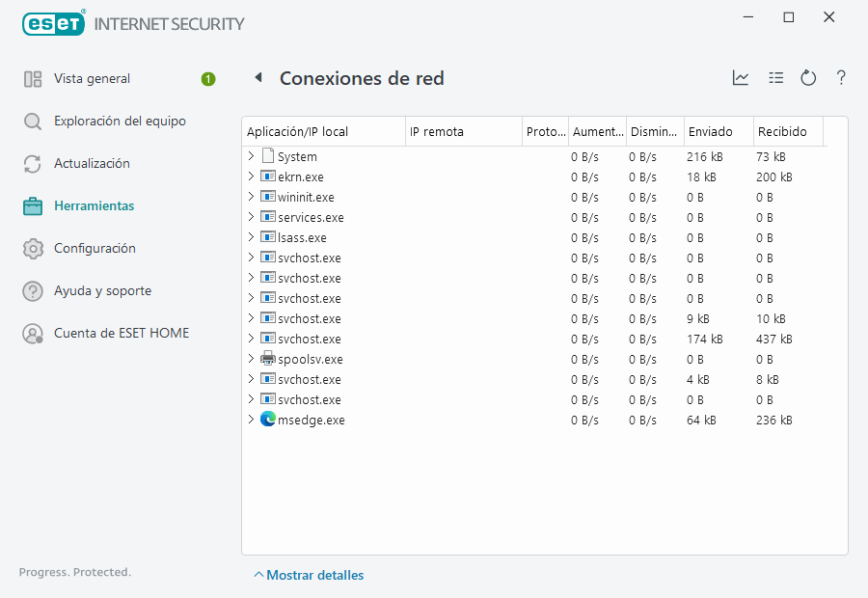
Task: Select the wininit.exe row
Action: [x=306, y=197]
